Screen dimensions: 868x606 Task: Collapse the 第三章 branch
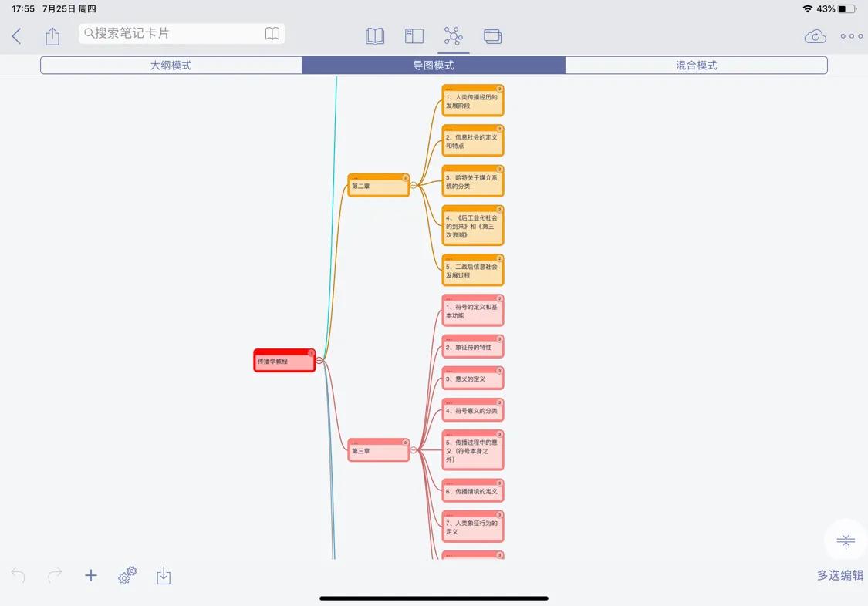(414, 449)
